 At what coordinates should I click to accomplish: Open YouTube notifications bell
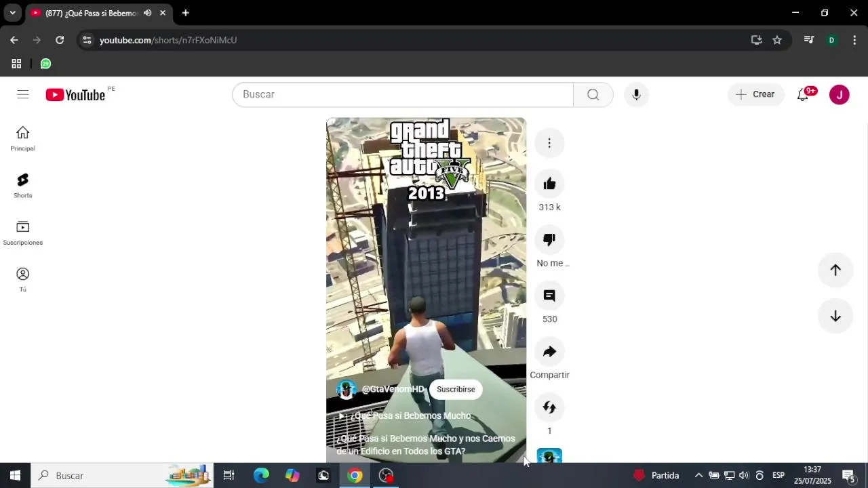pos(803,95)
